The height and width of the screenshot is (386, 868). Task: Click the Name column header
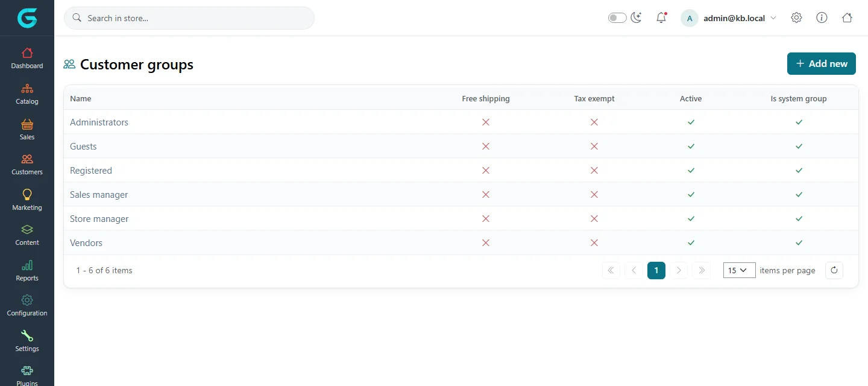tap(81, 98)
